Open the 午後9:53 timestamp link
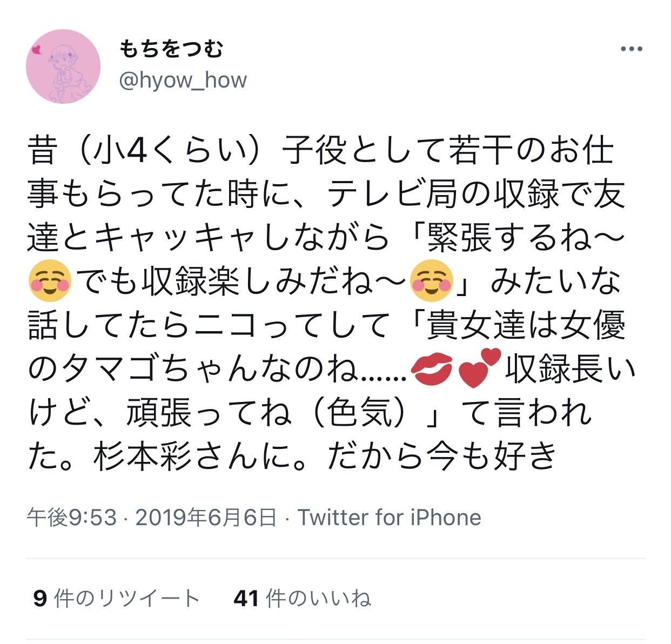The image size is (671, 644). tap(72, 518)
